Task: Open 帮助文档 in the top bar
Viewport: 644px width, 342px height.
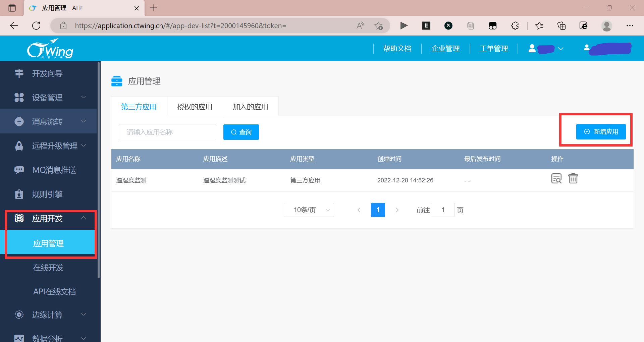Action: tap(397, 49)
